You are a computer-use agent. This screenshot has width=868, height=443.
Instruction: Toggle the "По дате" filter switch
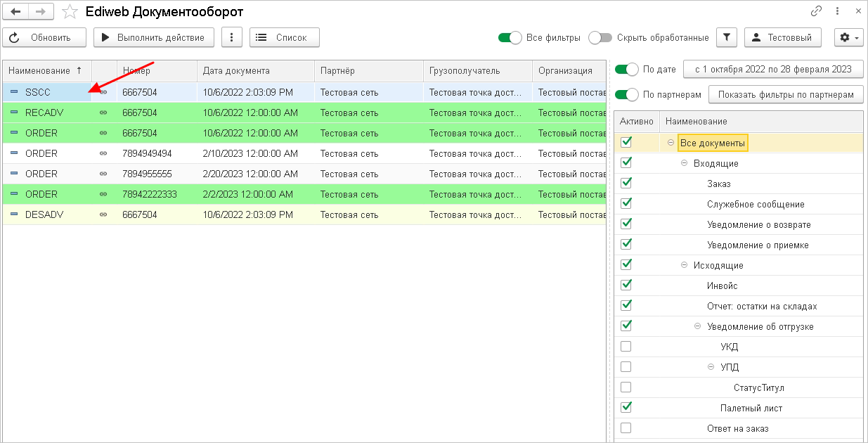[x=626, y=69]
